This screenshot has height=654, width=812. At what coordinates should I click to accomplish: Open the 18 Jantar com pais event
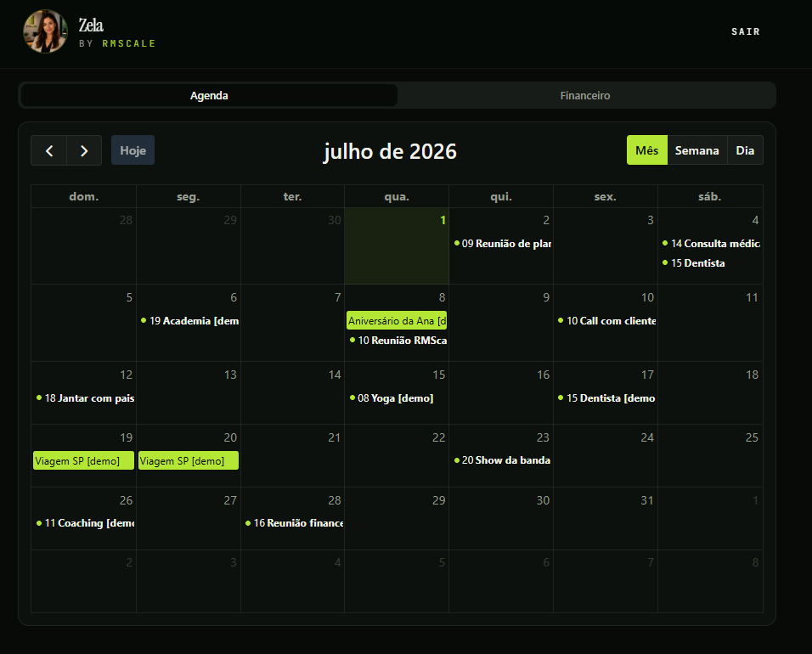84,398
